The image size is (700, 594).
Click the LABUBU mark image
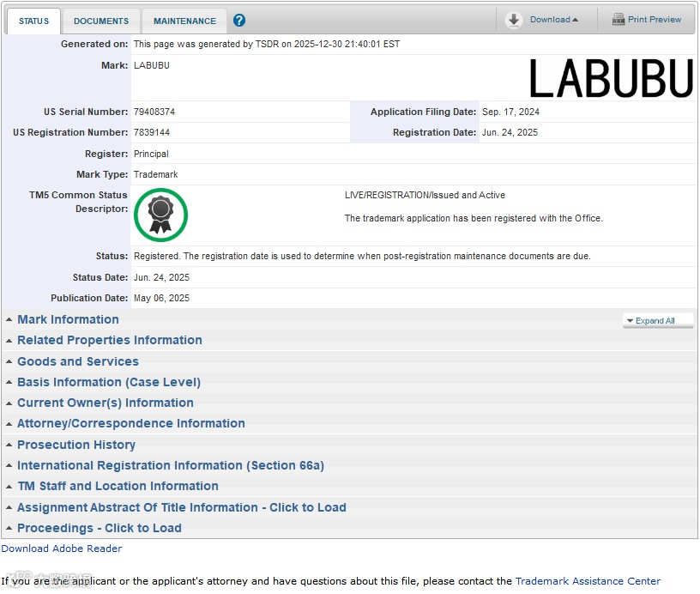pyautogui.click(x=611, y=79)
